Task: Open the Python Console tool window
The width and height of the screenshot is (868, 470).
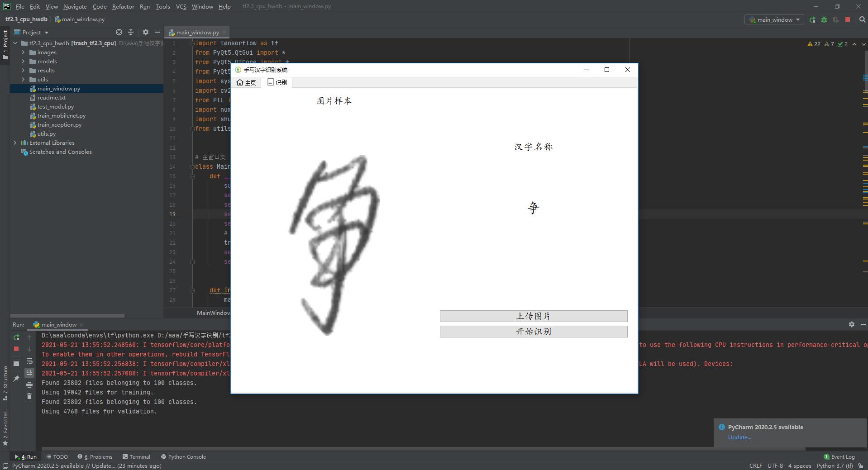Action: click(x=183, y=456)
